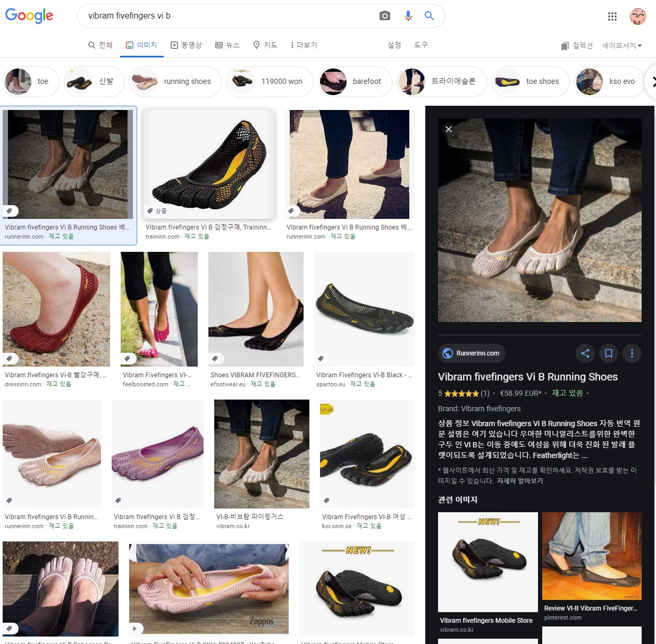Filter by the 'toe shoes' chip
This screenshot has height=644, width=656.
[531, 82]
